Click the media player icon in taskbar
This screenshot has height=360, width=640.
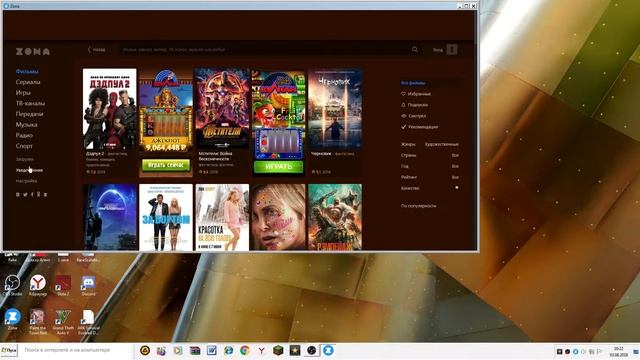178,350
